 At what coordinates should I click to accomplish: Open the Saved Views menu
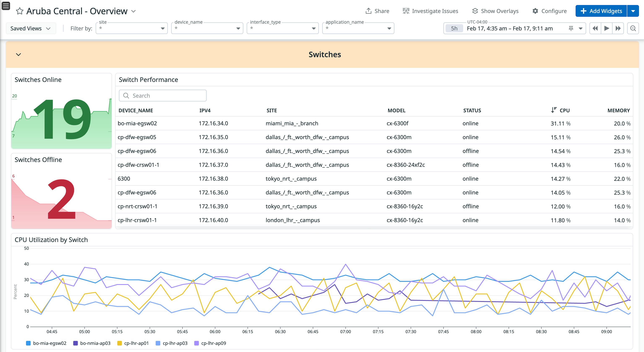click(31, 28)
